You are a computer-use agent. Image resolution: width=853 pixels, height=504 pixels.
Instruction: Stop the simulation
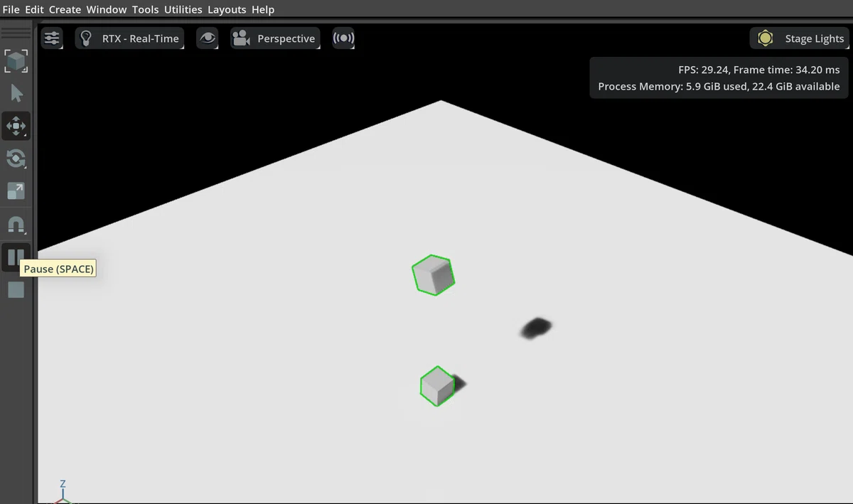click(x=16, y=289)
